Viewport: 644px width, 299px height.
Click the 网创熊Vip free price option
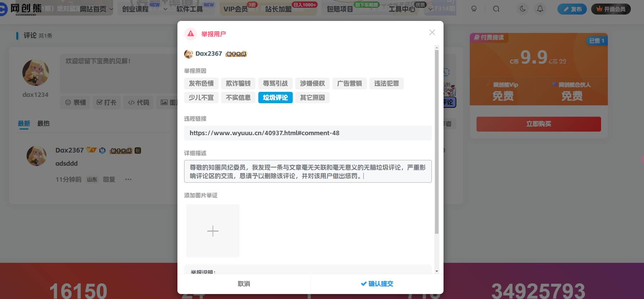click(x=503, y=91)
